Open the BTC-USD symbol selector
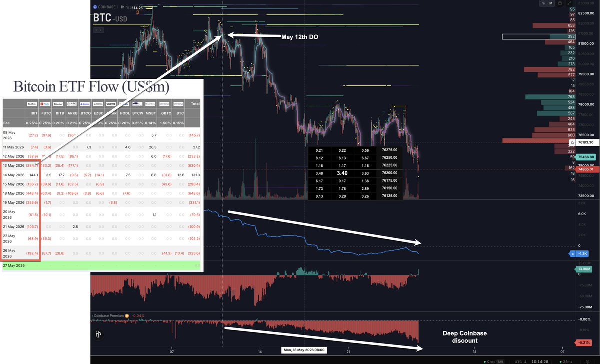 (x=110, y=18)
